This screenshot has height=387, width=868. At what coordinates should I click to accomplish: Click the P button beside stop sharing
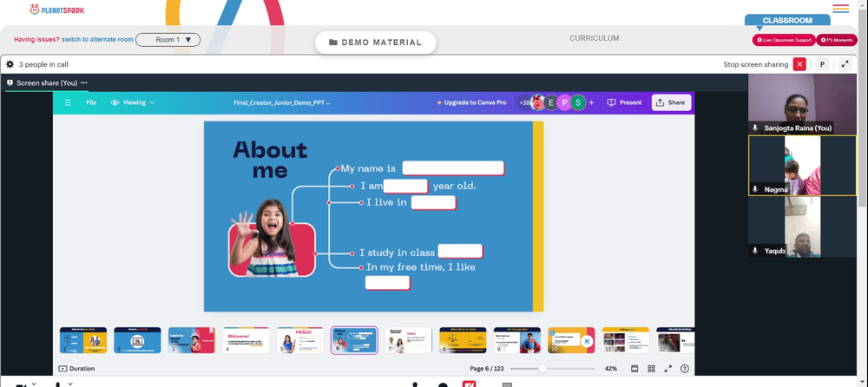[823, 64]
